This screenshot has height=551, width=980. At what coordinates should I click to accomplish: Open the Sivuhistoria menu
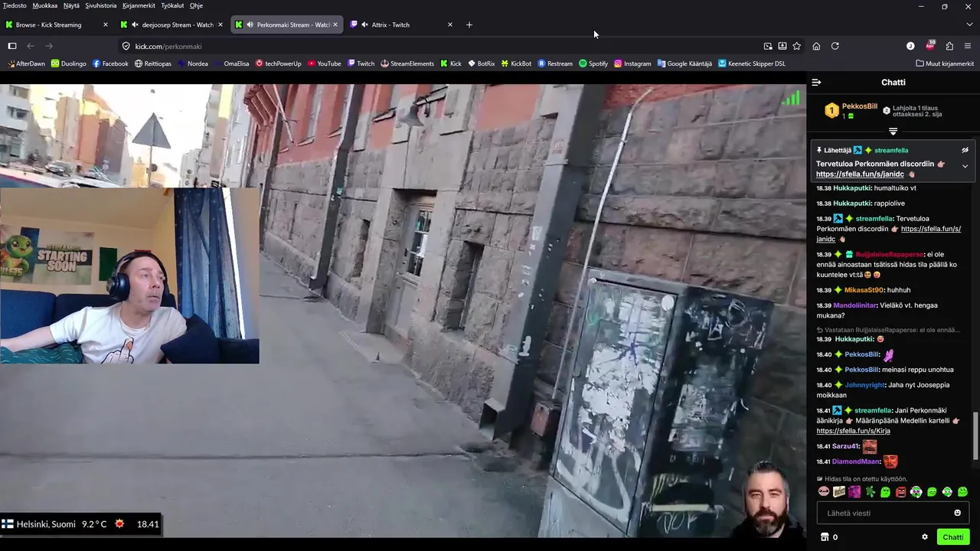[x=101, y=5]
